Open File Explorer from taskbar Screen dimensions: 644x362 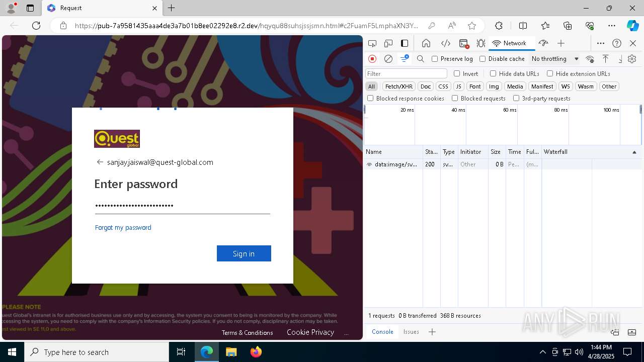[231, 352]
